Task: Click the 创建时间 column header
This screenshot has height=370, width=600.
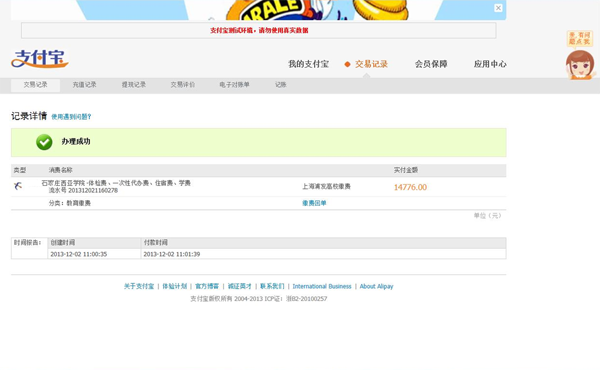Action: click(x=62, y=243)
